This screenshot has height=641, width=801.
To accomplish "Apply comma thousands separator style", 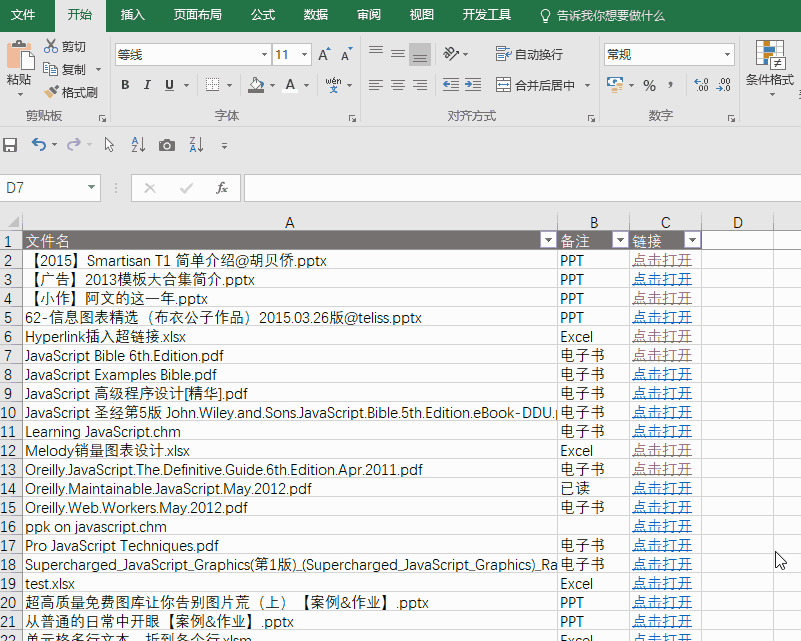I will click(x=670, y=85).
